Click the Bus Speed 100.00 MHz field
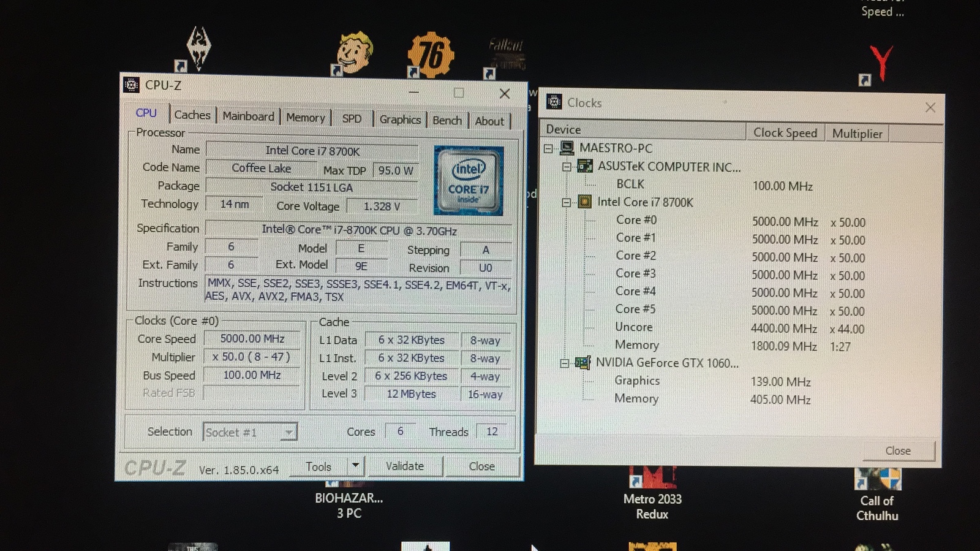 pos(252,374)
